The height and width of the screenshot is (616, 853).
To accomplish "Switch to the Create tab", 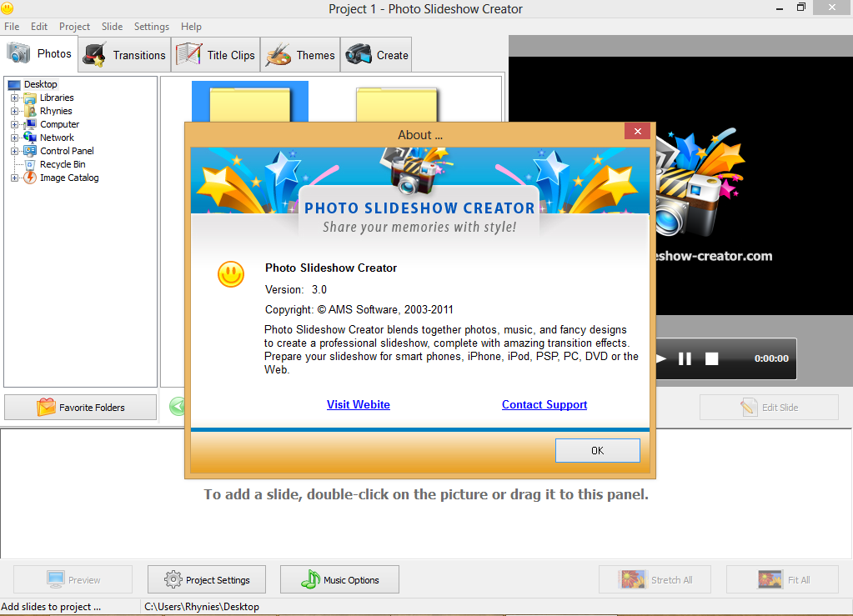I will coord(376,55).
